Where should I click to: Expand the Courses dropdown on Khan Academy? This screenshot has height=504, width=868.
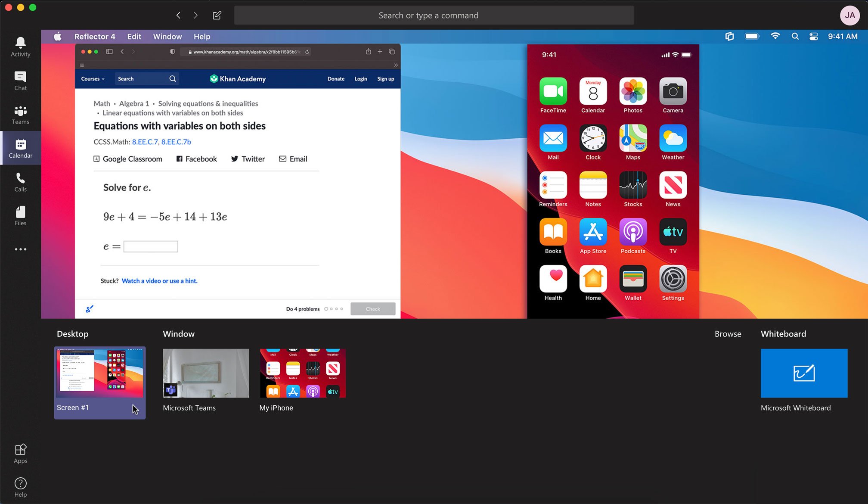tap(93, 79)
